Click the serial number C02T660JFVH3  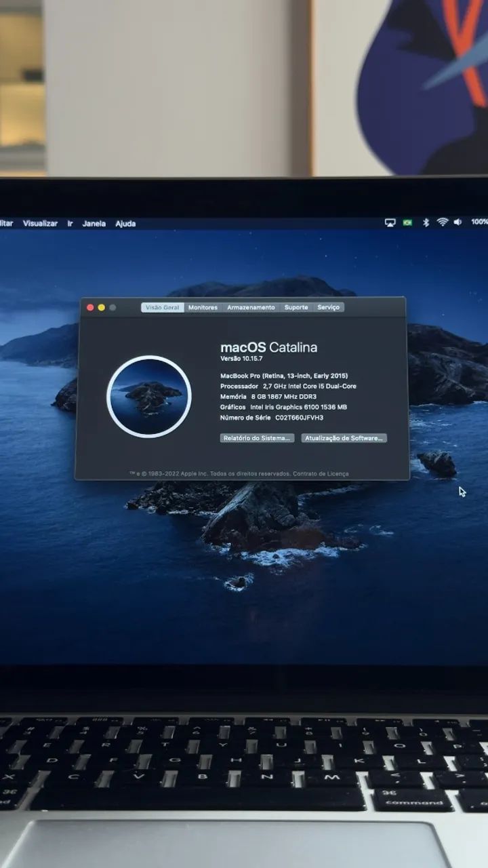300,418
